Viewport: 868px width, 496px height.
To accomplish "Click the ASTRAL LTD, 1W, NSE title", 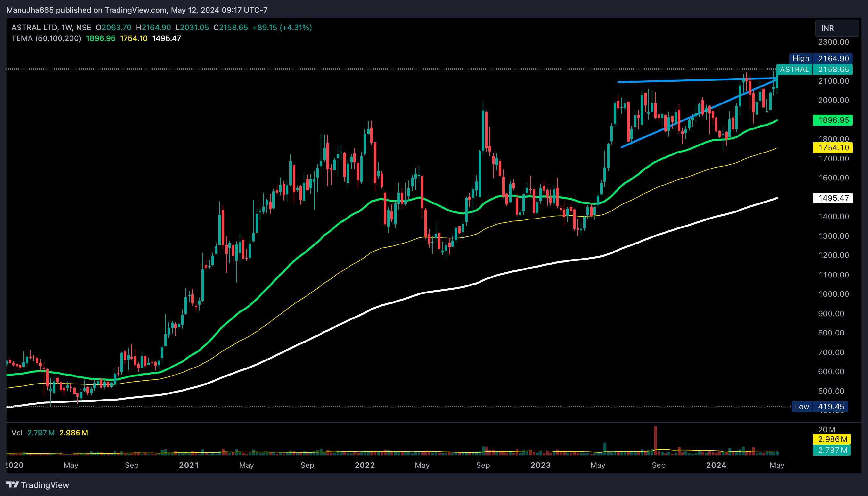I will 52,28.
